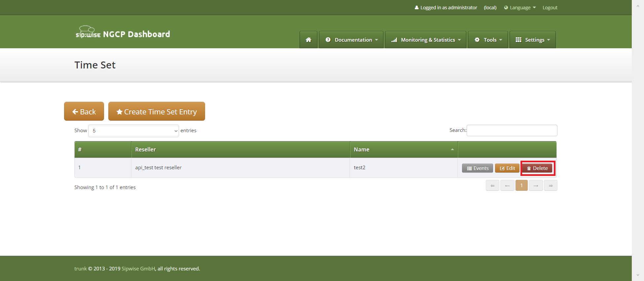Open the Monitoring & Statistics menu
The height and width of the screenshot is (281, 644).
point(425,40)
